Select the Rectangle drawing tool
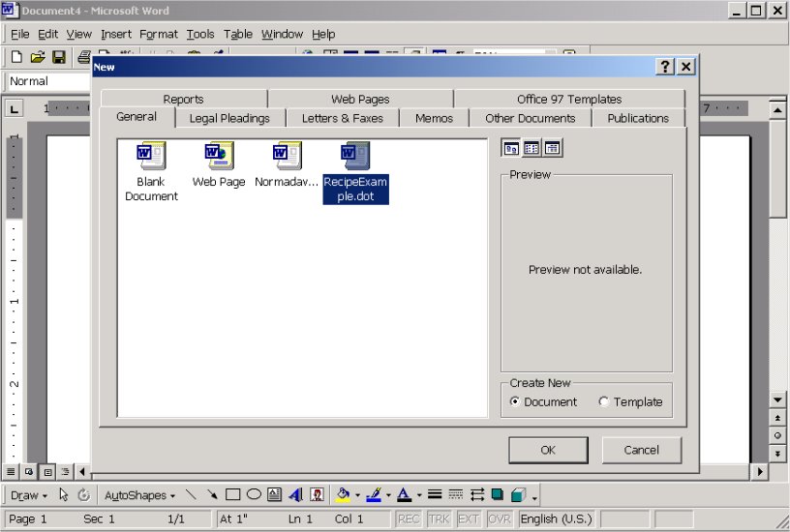This screenshot has width=790, height=532. [x=232, y=495]
